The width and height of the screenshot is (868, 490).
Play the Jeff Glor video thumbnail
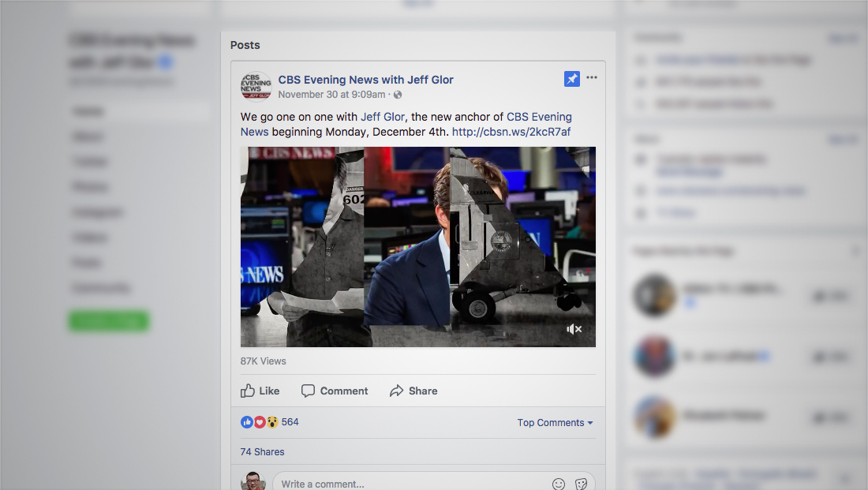point(418,247)
